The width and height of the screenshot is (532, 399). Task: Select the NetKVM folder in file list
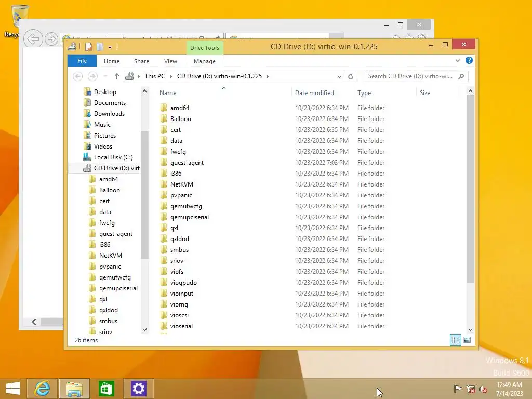click(x=181, y=184)
